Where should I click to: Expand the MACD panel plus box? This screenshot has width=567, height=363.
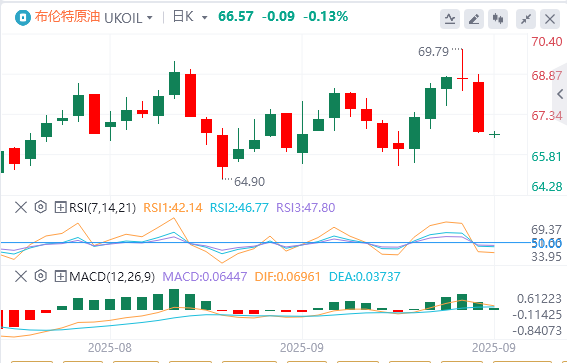60,277
